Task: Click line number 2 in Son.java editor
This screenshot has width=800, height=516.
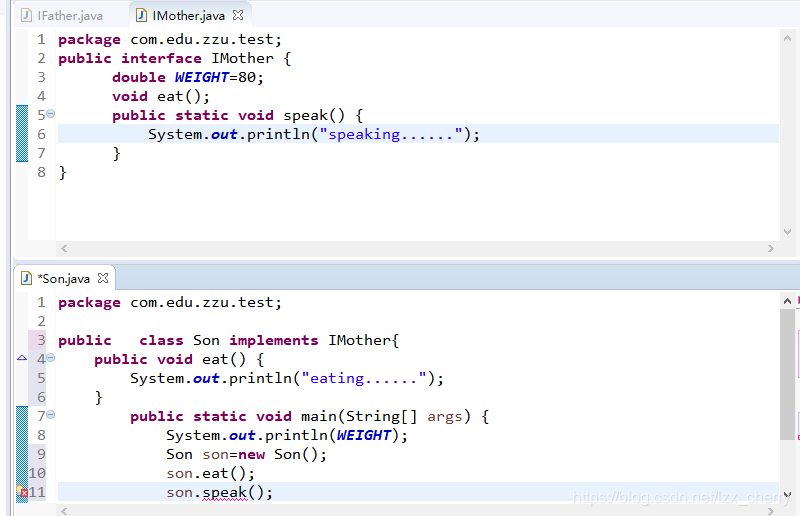Action: [41, 321]
